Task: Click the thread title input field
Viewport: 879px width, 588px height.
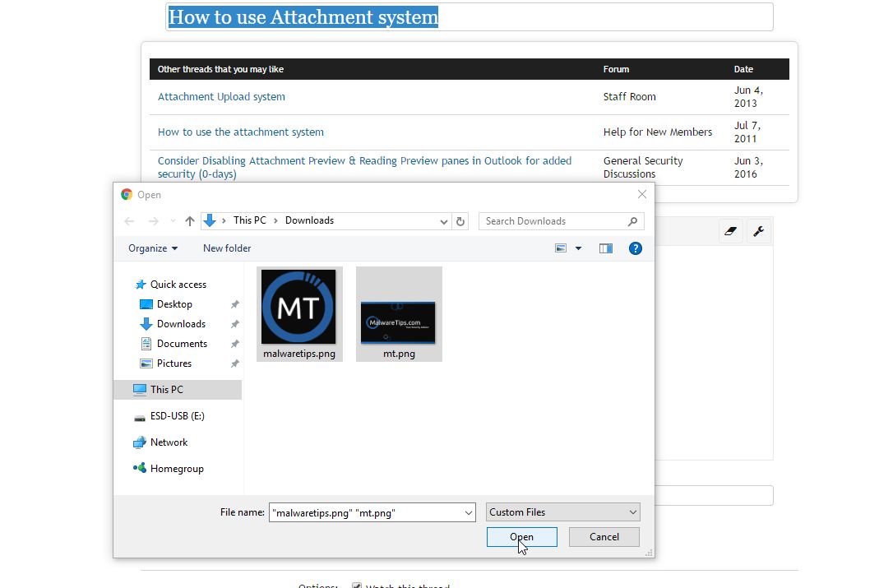Action: tap(470, 16)
